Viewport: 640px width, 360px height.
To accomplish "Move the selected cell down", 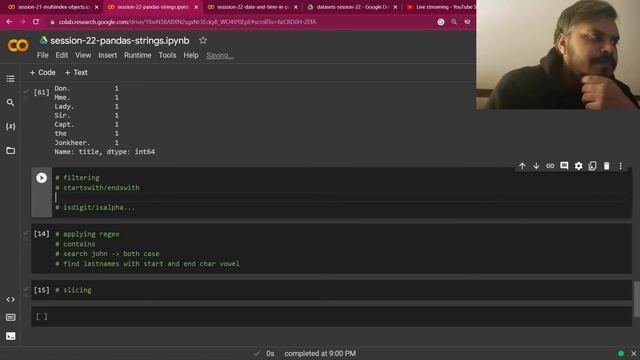I will (536, 166).
